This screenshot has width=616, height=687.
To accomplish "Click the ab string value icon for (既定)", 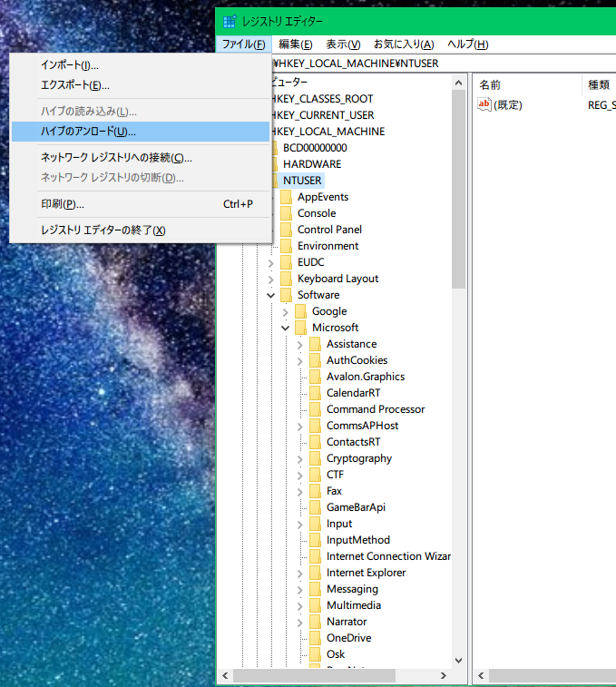I will click(x=484, y=104).
